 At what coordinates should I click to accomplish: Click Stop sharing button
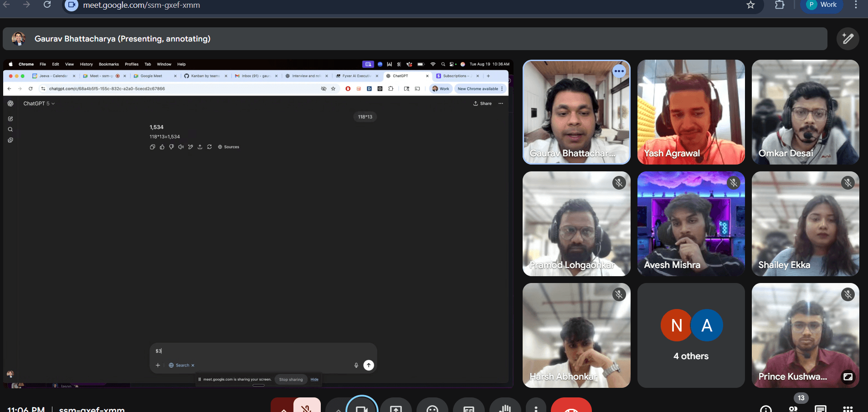[291, 379]
